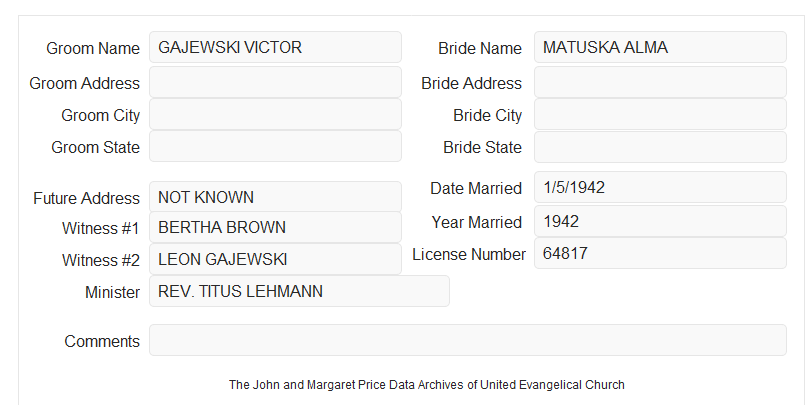Click the Groom Name field

coord(275,47)
